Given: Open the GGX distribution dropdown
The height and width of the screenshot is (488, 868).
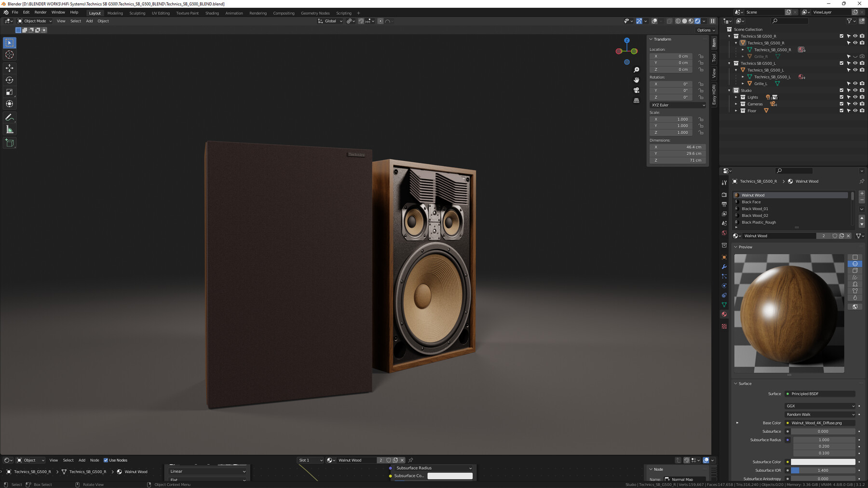Looking at the screenshot, I should point(820,406).
